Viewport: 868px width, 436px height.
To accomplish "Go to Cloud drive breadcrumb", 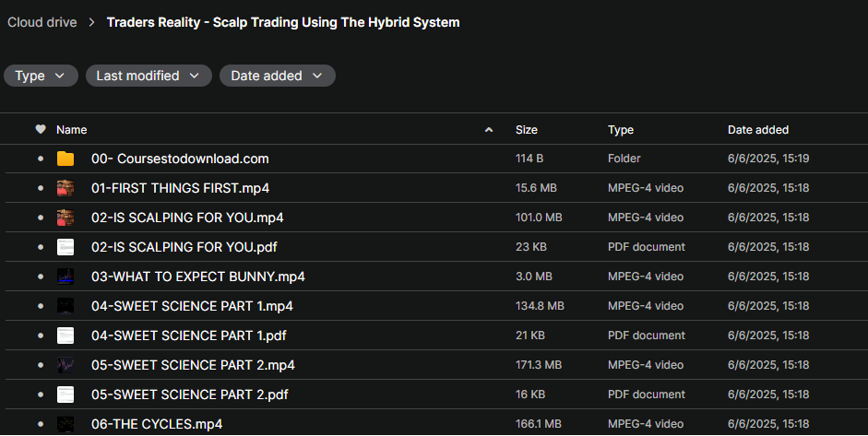I will click(x=42, y=22).
